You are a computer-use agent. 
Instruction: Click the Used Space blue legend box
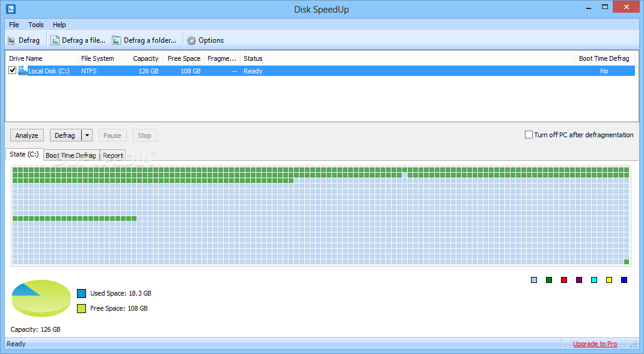(81, 293)
